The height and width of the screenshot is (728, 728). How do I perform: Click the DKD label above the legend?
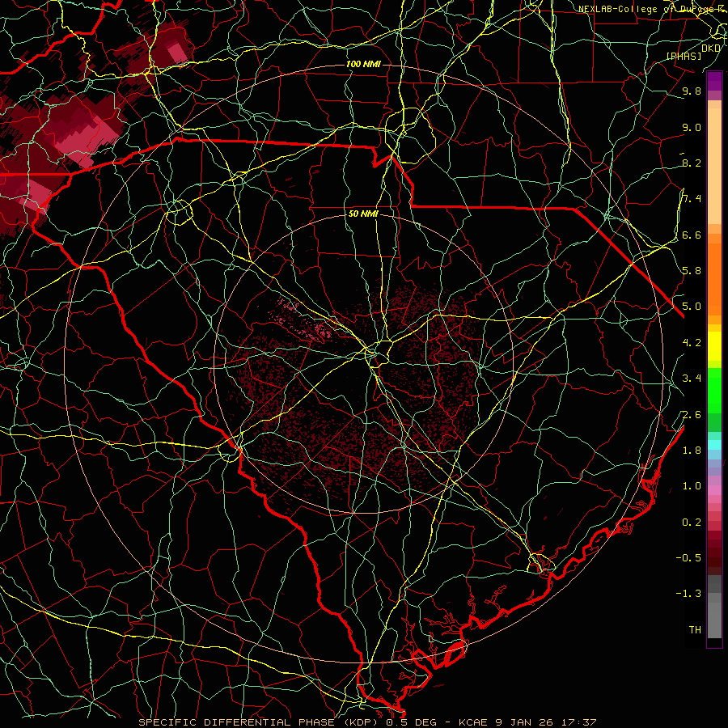tap(711, 49)
